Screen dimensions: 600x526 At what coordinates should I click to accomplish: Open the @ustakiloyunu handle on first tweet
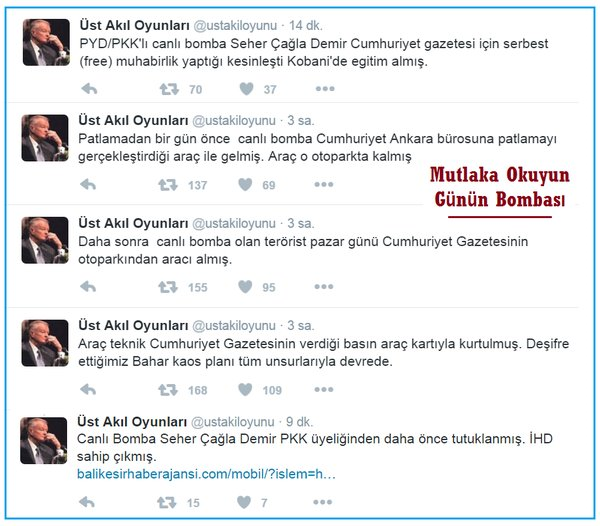(235, 26)
